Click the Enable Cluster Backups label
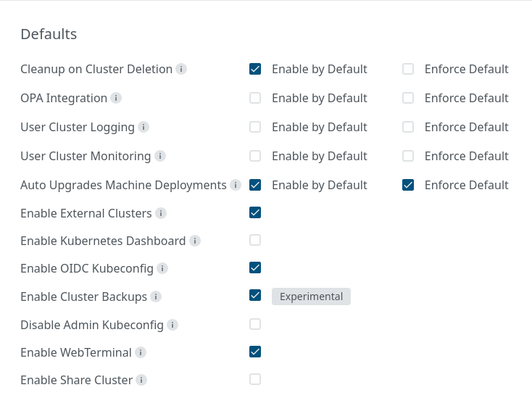Image resolution: width=532 pixels, height=398 pixels. (84, 297)
